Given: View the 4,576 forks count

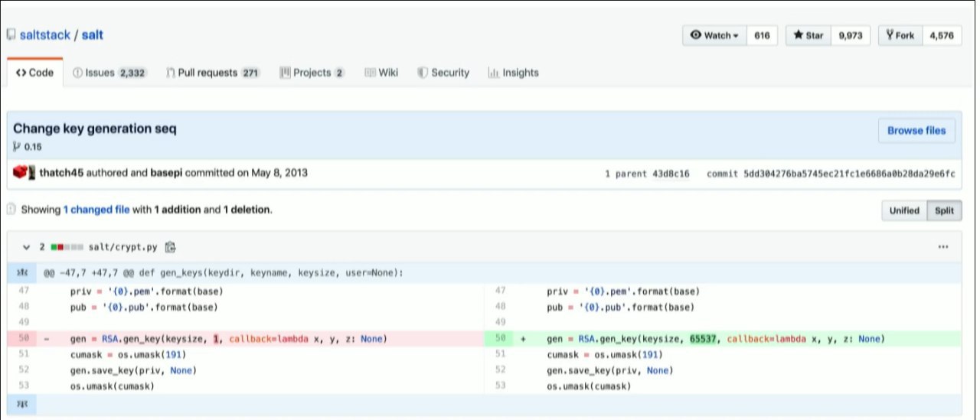Looking at the screenshot, I should (942, 35).
